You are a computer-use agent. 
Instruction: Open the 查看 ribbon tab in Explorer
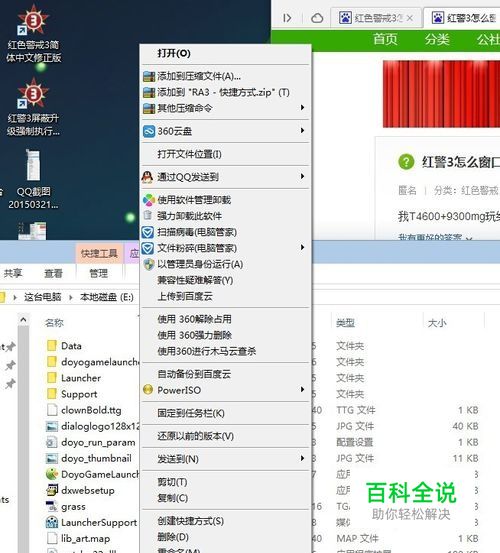tap(54, 273)
